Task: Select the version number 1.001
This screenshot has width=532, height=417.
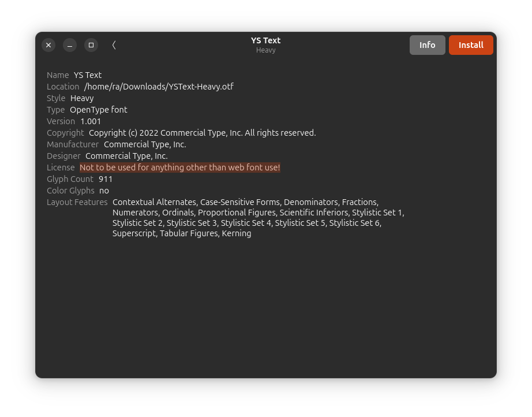Action: click(91, 121)
